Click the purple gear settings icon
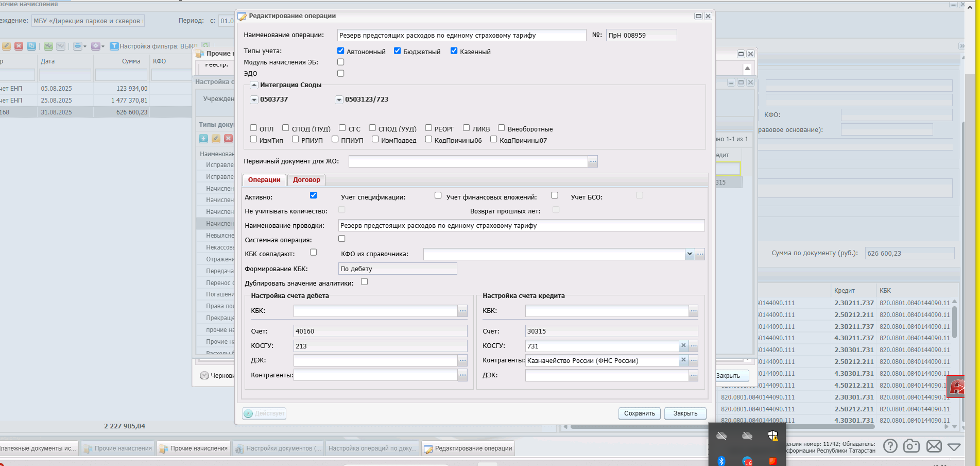Screen dimensions: 980x466 [95, 46]
